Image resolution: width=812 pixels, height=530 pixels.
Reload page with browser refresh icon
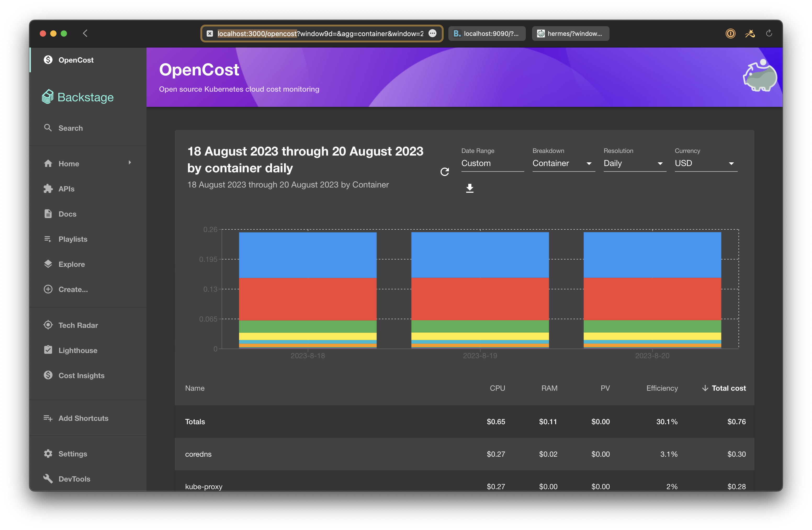click(x=769, y=34)
